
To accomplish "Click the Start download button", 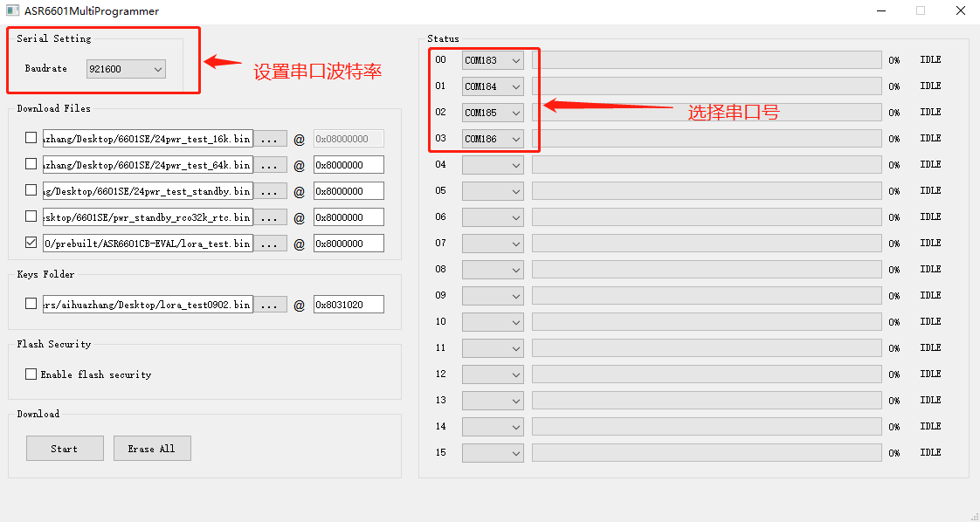I will (x=65, y=449).
